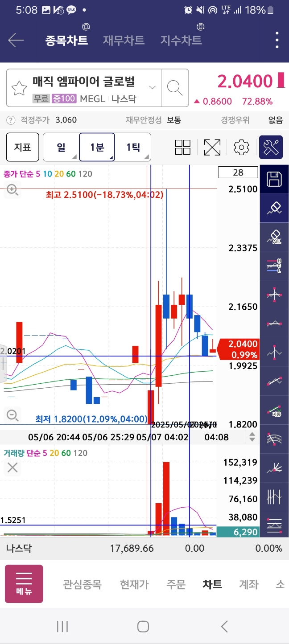Tap the 나스닥 index ticker bar

pos(144,549)
